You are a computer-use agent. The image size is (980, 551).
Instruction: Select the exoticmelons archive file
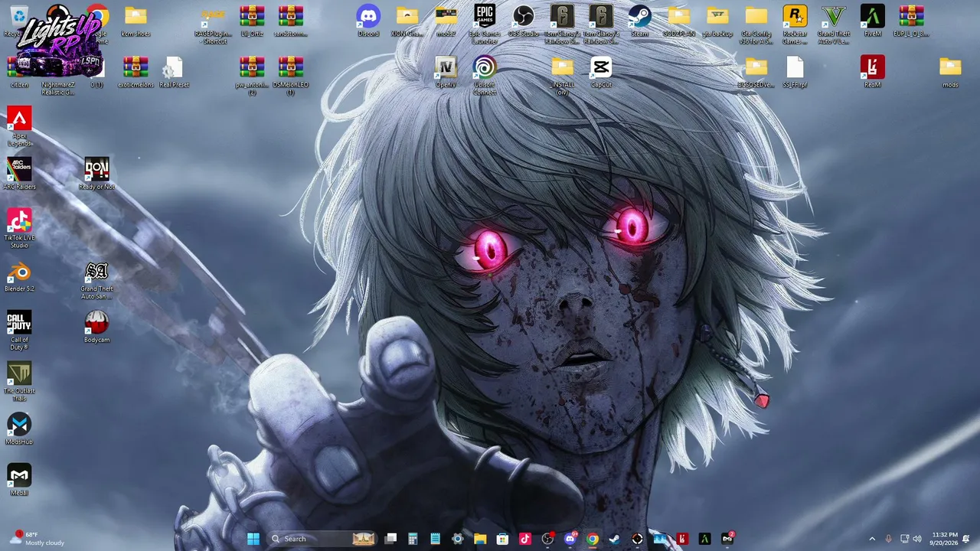point(136,72)
